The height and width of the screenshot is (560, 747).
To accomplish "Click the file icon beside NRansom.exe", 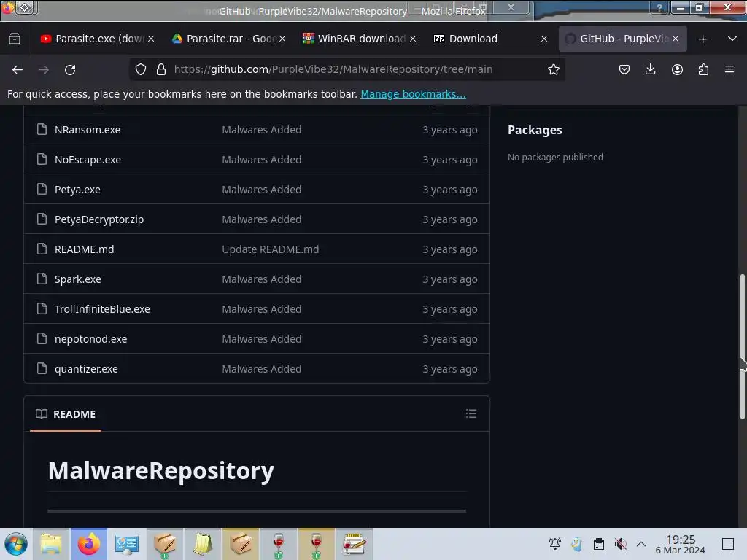I will (x=42, y=129).
